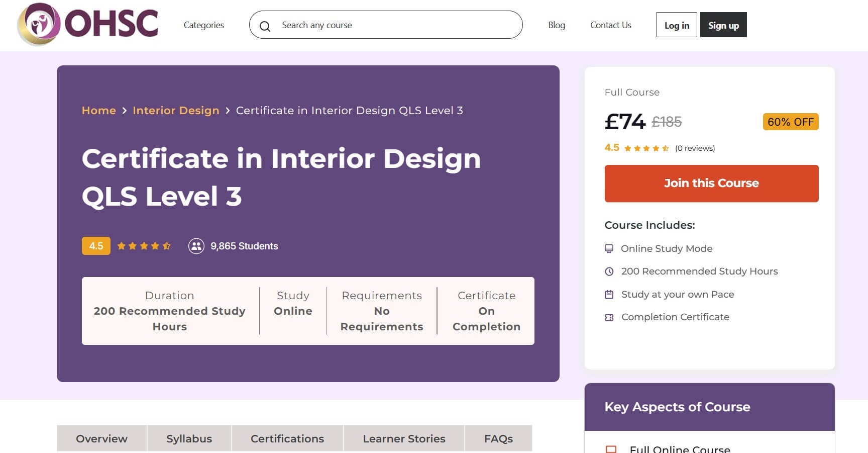Click the Full Online Course red icon
The image size is (868, 453).
[611, 449]
